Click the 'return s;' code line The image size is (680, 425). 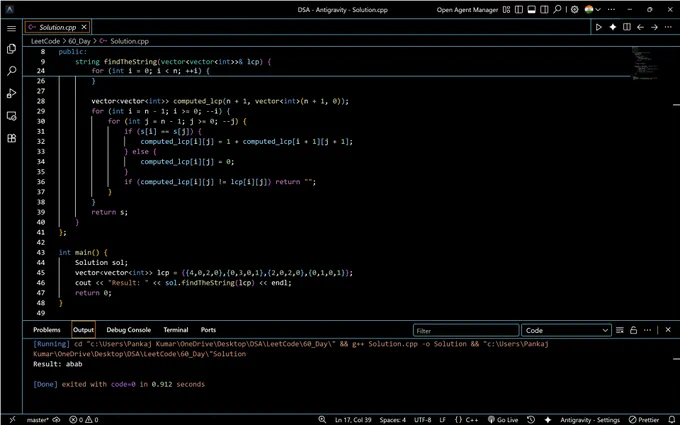[x=109, y=212]
